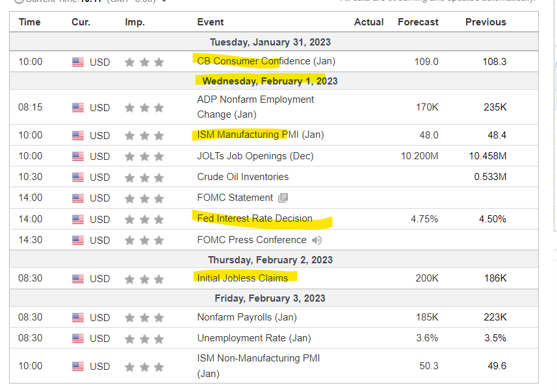Image resolution: width=557 pixels, height=392 pixels.
Task: Click the Forecast column header
Action: coord(418,22)
